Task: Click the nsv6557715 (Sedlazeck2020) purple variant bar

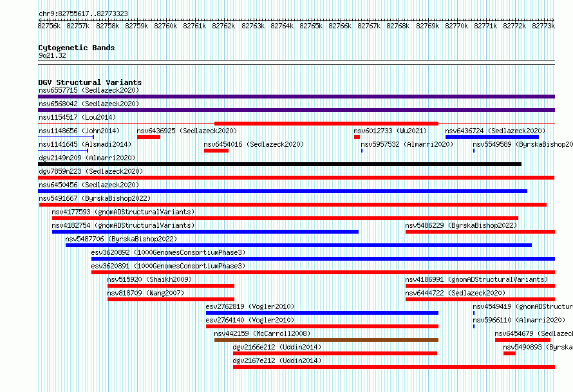Action: point(296,97)
